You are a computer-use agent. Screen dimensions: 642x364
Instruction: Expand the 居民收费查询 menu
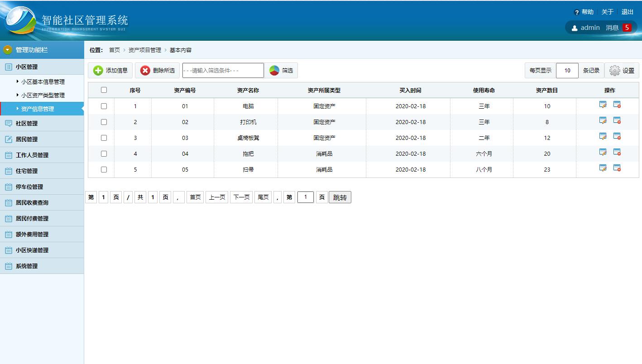(x=42, y=202)
